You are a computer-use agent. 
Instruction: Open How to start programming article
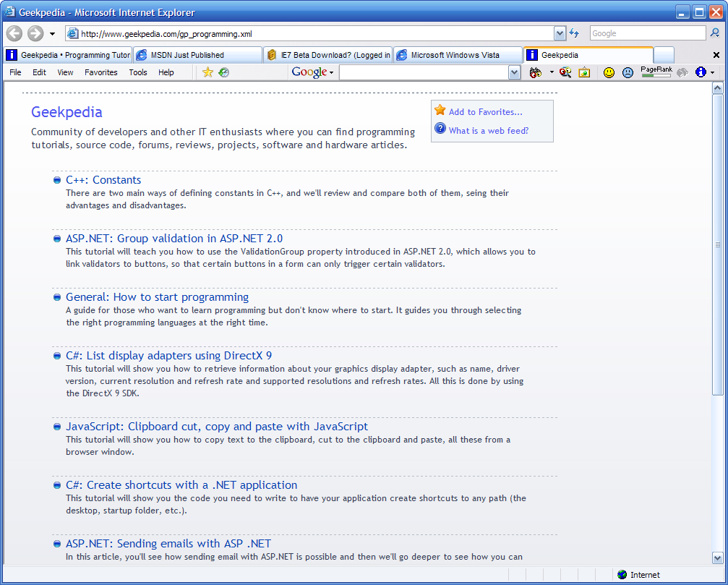[158, 297]
